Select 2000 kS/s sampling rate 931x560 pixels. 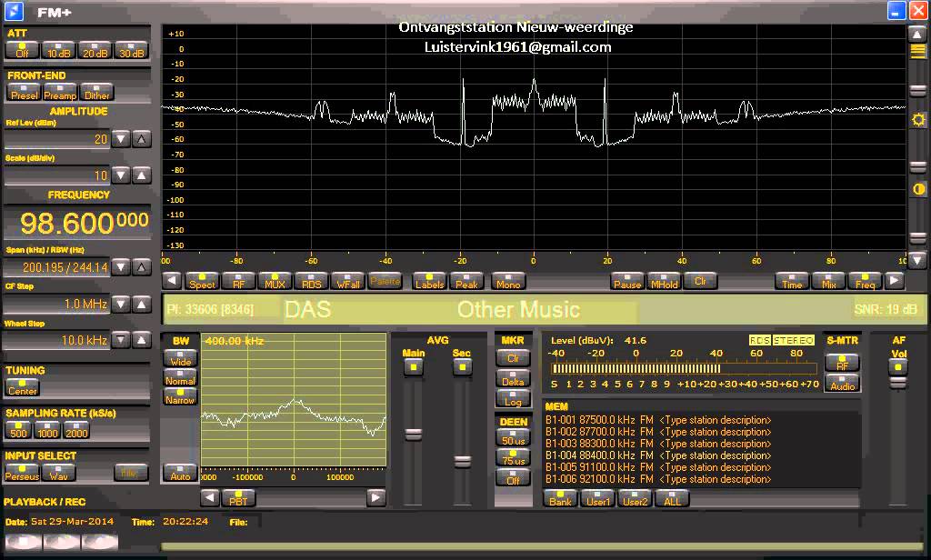tap(76, 430)
